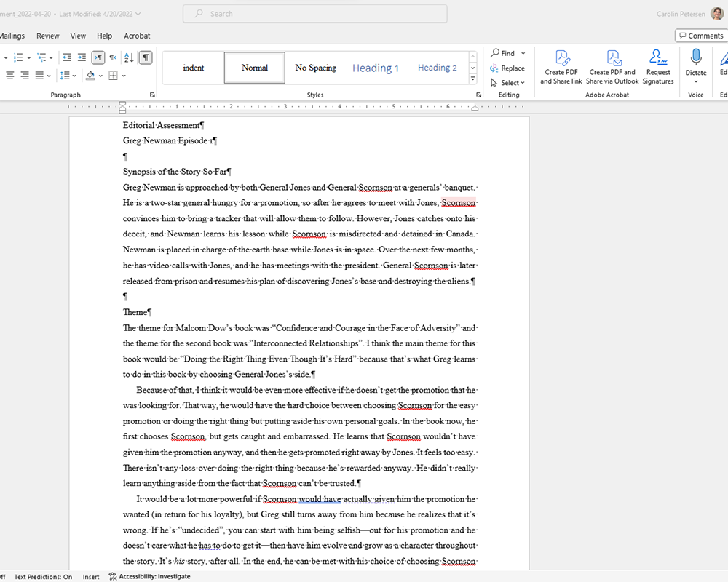Decrease indent with the outdent icon
This screenshot has width=728, height=582.
pos(67,57)
